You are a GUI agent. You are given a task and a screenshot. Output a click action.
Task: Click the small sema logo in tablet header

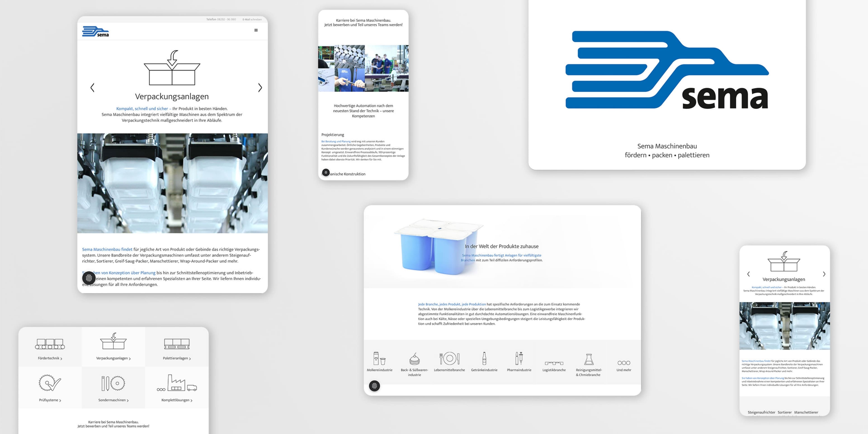[x=95, y=31]
